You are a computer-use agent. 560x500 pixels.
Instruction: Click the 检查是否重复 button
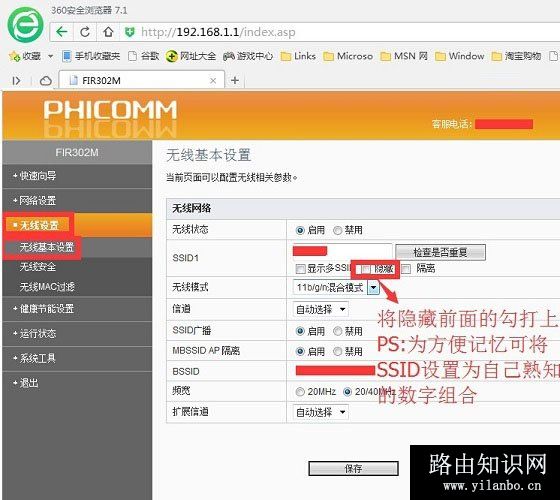click(440, 252)
